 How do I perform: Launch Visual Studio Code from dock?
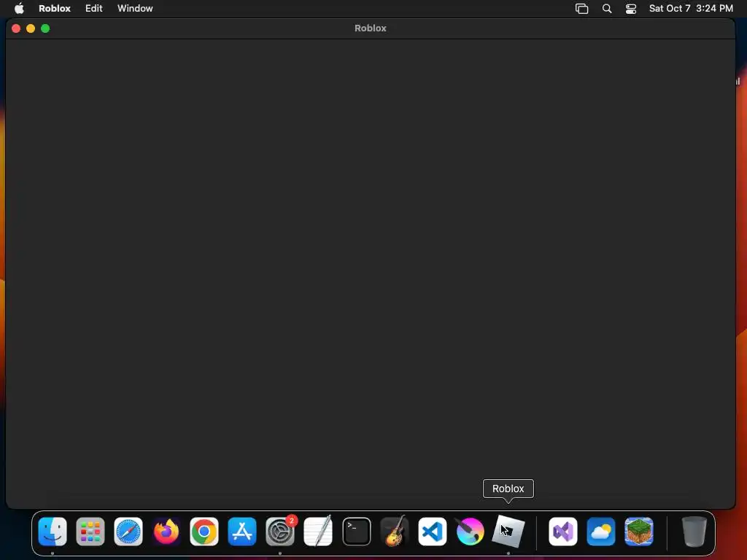(432, 532)
